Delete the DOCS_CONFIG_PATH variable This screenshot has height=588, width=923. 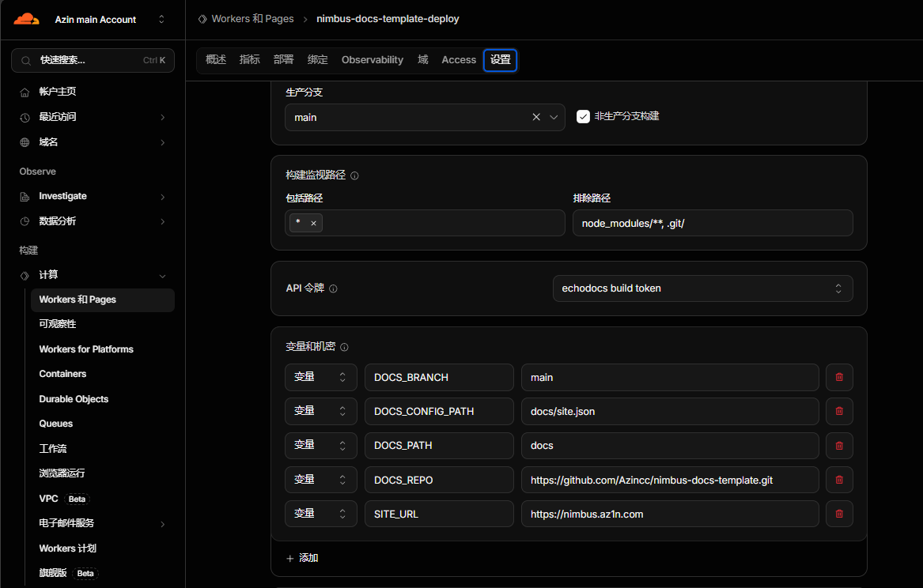pyautogui.click(x=839, y=411)
